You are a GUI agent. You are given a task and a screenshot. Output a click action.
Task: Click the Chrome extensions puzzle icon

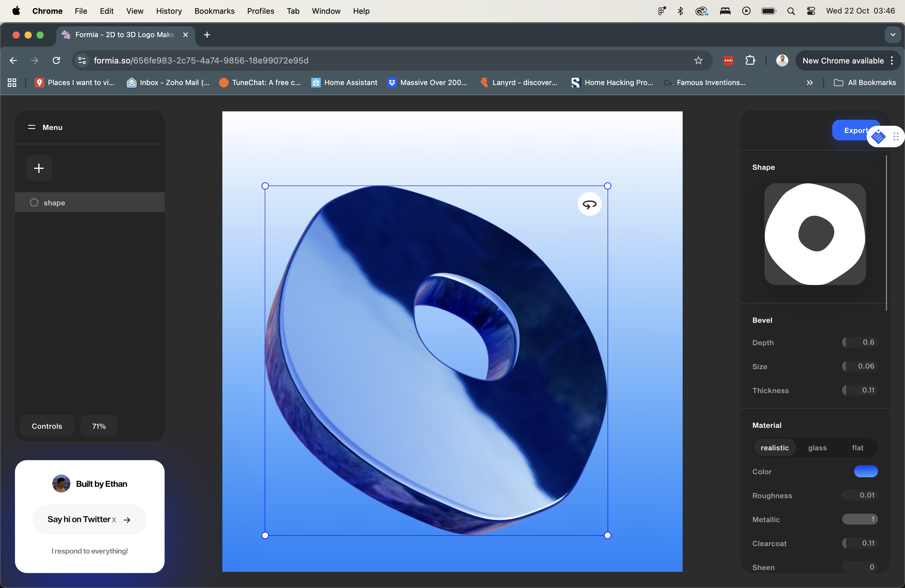(x=751, y=60)
